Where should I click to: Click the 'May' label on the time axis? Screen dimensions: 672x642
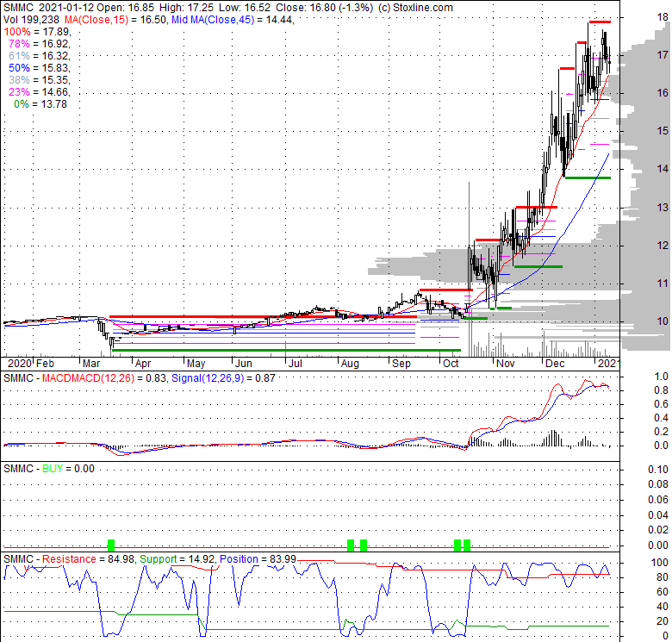pos(196,364)
